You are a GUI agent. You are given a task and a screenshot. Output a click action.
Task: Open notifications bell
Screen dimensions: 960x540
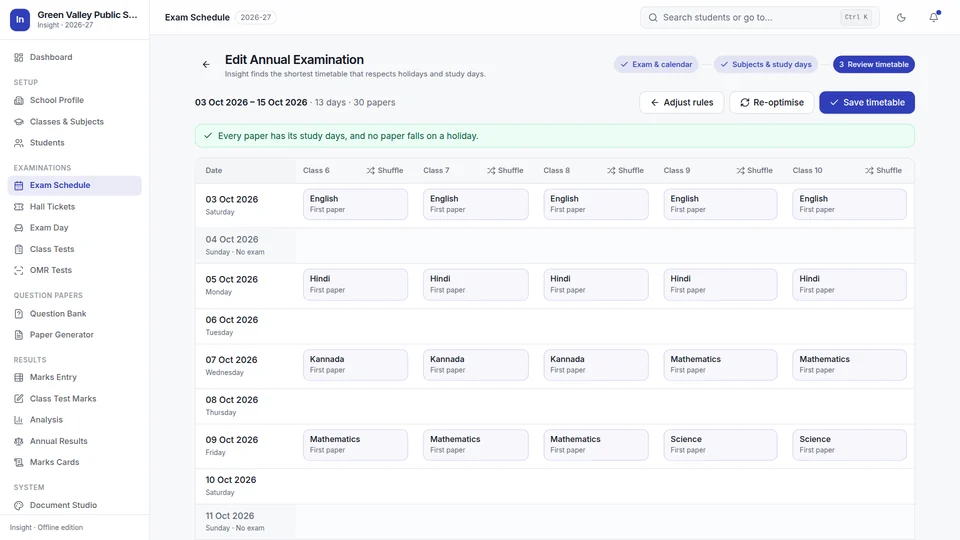click(934, 17)
